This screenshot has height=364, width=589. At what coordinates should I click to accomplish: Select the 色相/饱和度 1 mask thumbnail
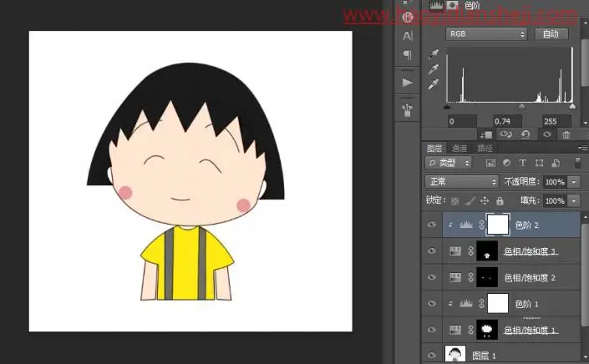click(487, 330)
